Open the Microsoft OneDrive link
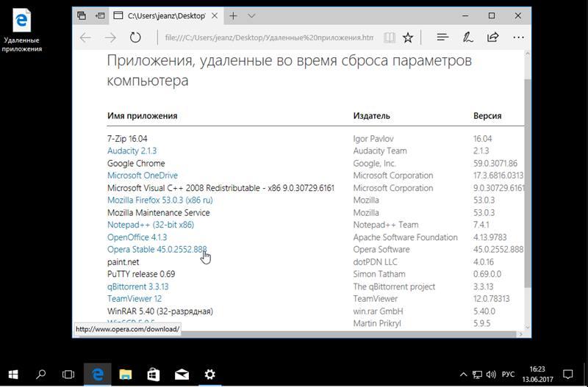588x387 pixels. (143, 176)
